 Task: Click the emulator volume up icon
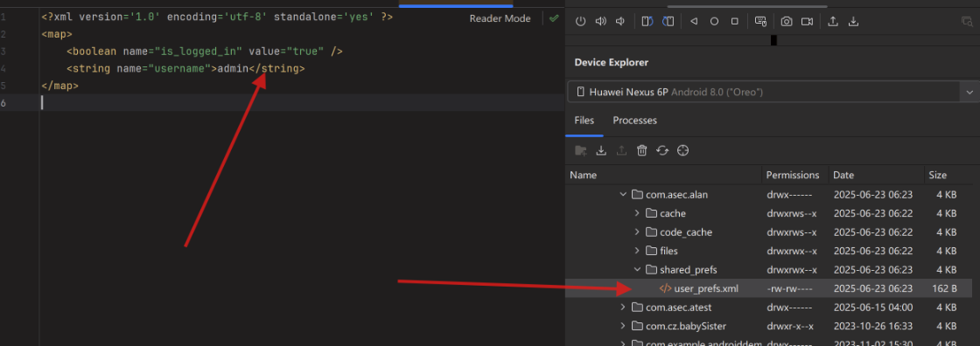[x=600, y=21]
